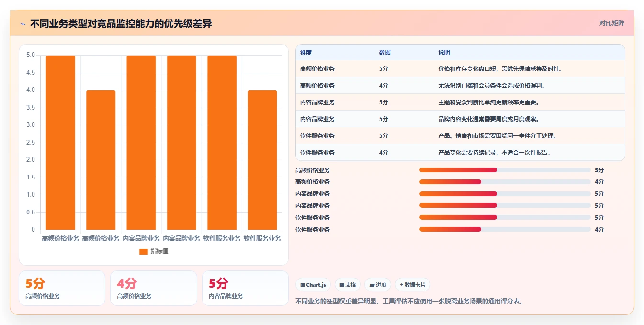Click the Chart.js chip icon

click(303, 285)
